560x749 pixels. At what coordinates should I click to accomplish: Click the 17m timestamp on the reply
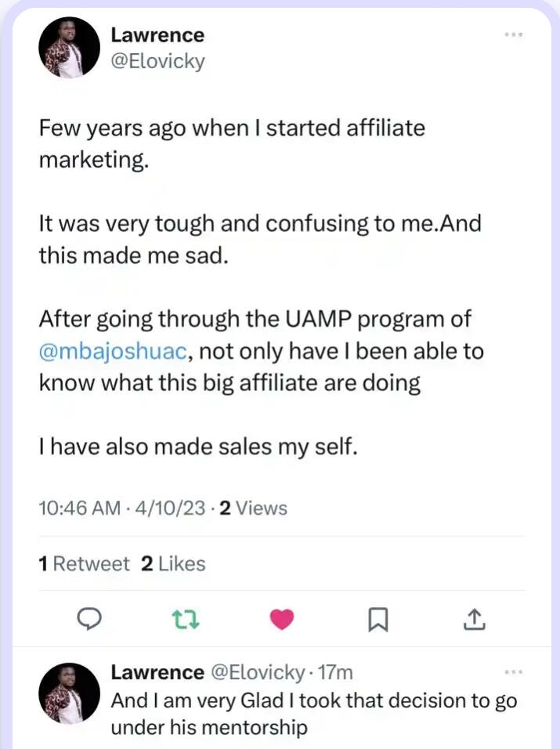(x=337, y=673)
